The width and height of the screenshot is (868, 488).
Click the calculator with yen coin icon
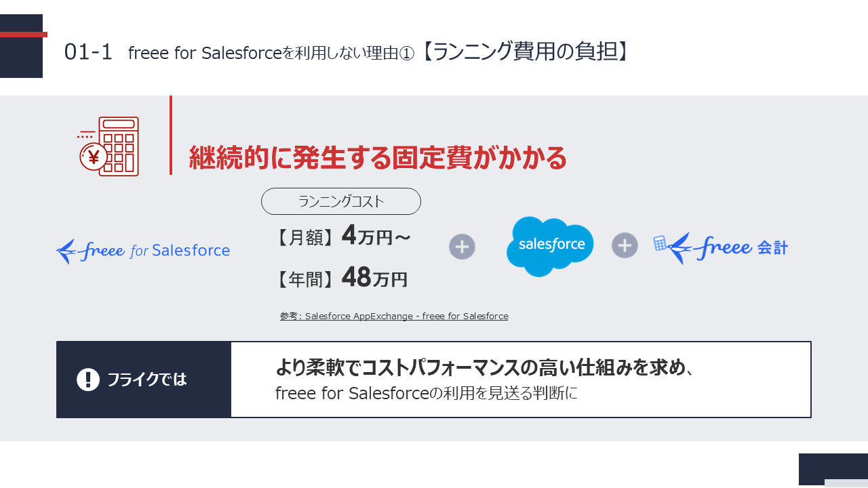[x=108, y=146]
